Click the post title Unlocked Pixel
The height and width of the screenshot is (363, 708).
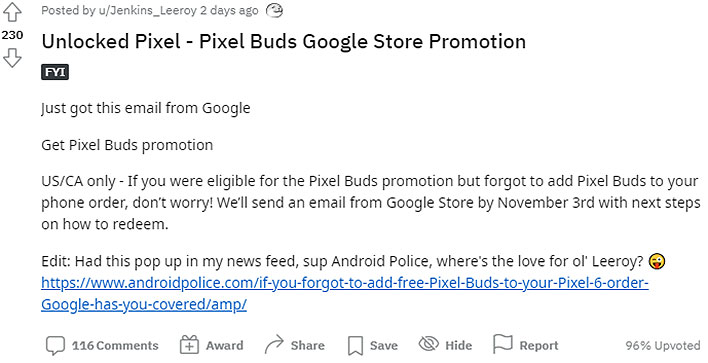click(284, 42)
